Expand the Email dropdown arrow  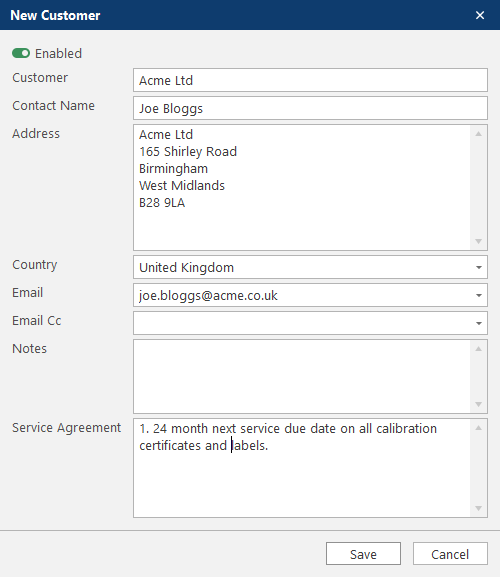(479, 295)
